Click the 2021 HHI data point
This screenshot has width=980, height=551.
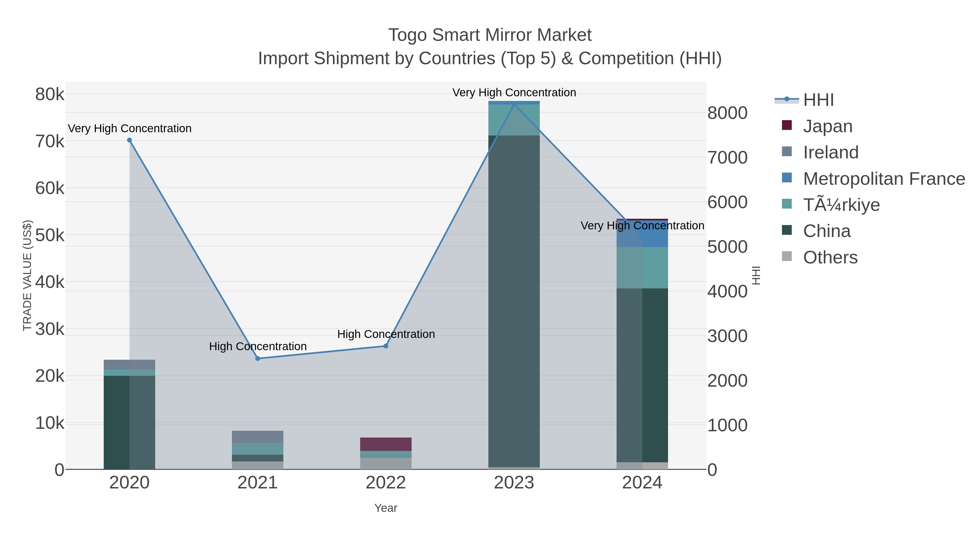point(258,359)
